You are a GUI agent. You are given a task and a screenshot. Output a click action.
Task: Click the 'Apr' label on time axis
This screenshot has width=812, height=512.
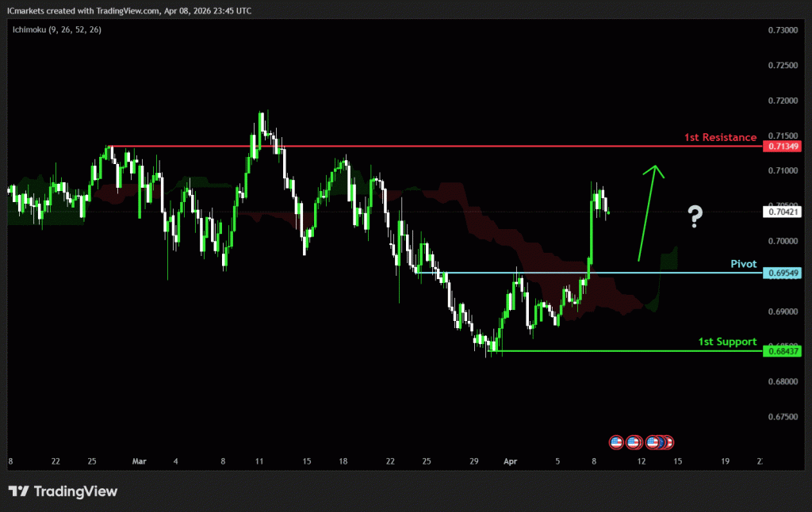(x=509, y=460)
